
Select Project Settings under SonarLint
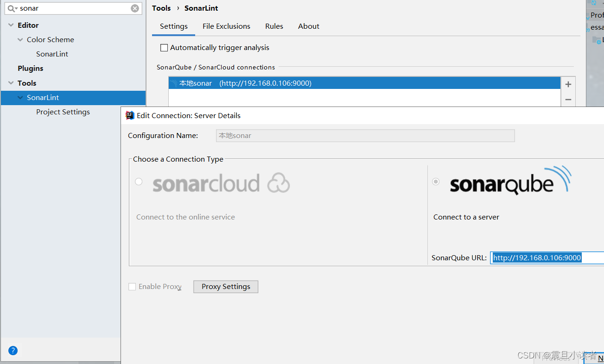[63, 112]
